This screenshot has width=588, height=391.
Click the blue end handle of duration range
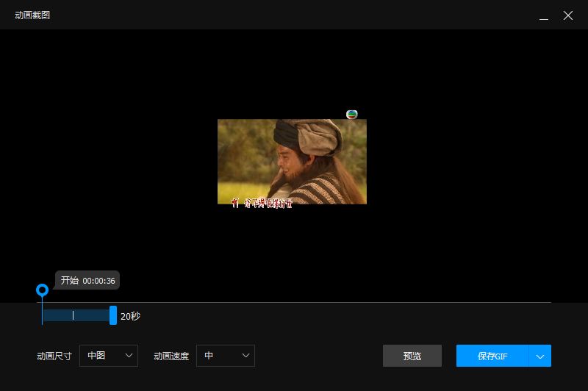coord(113,315)
